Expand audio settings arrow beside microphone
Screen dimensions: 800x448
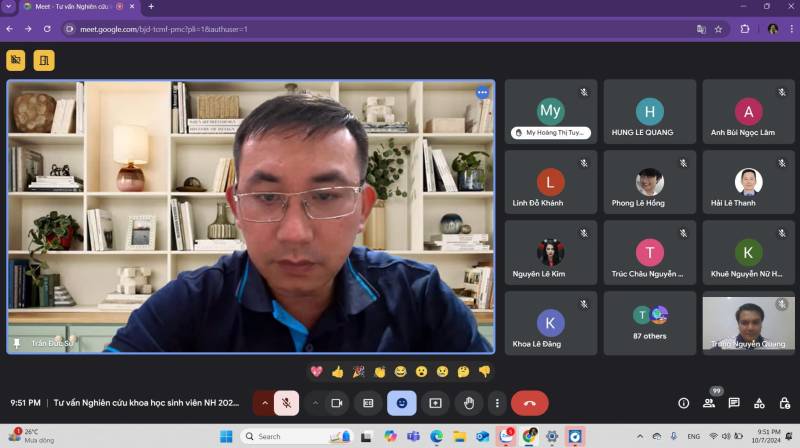click(265, 403)
